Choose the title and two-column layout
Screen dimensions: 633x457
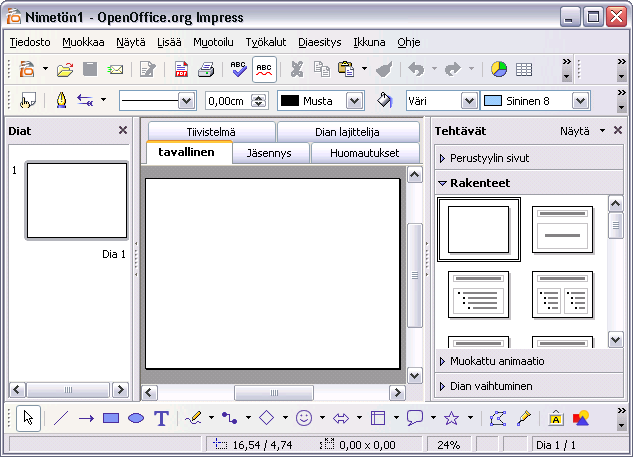562,295
